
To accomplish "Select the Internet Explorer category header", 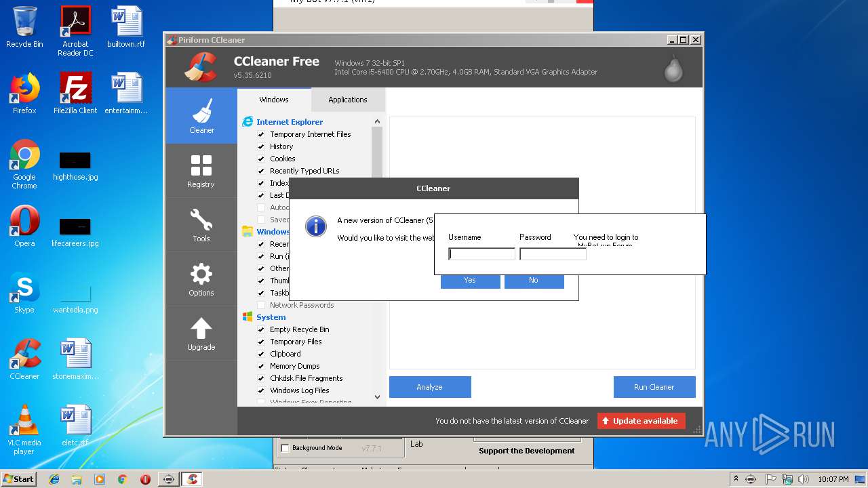I will (290, 122).
